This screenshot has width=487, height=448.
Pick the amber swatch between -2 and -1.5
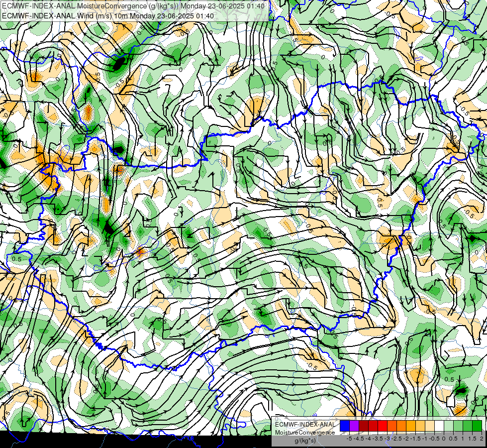411,426
